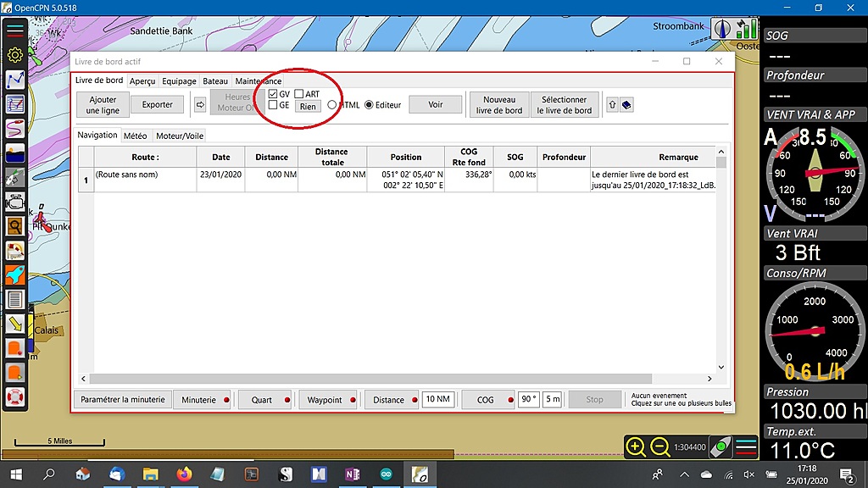868x488 pixels.
Task: Select the Navigation sub-tab
Action: point(97,135)
